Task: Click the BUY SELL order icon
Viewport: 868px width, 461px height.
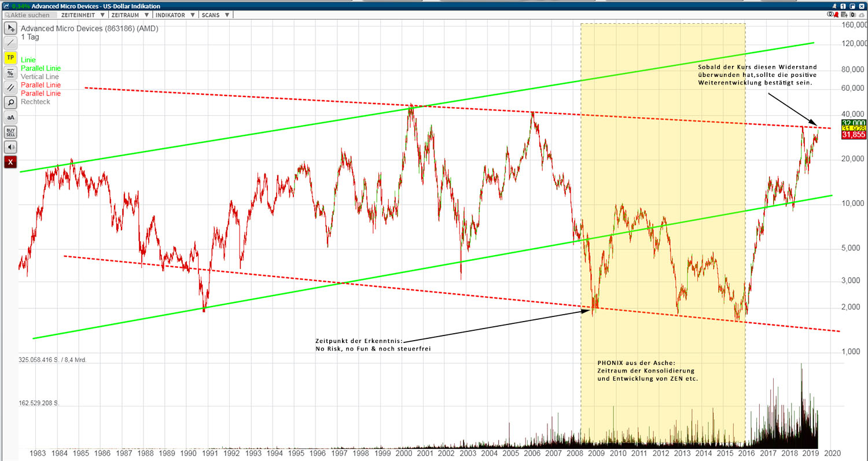Action: tap(10, 132)
